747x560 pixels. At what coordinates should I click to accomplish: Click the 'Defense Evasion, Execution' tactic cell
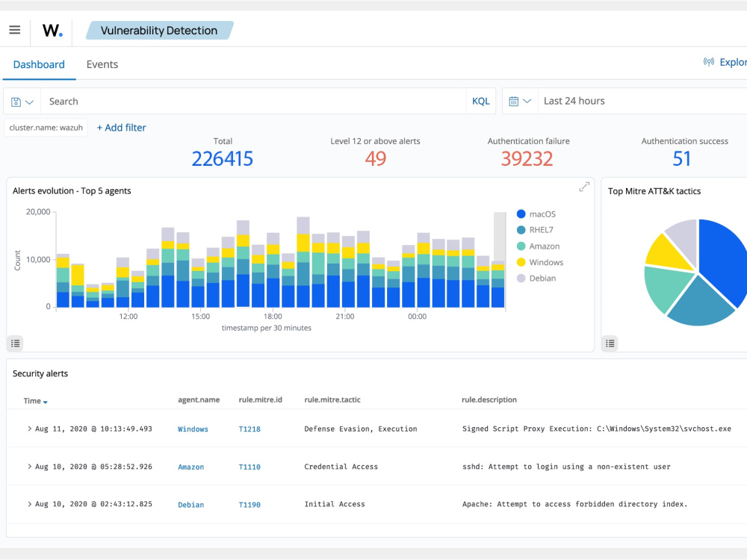pos(361,429)
